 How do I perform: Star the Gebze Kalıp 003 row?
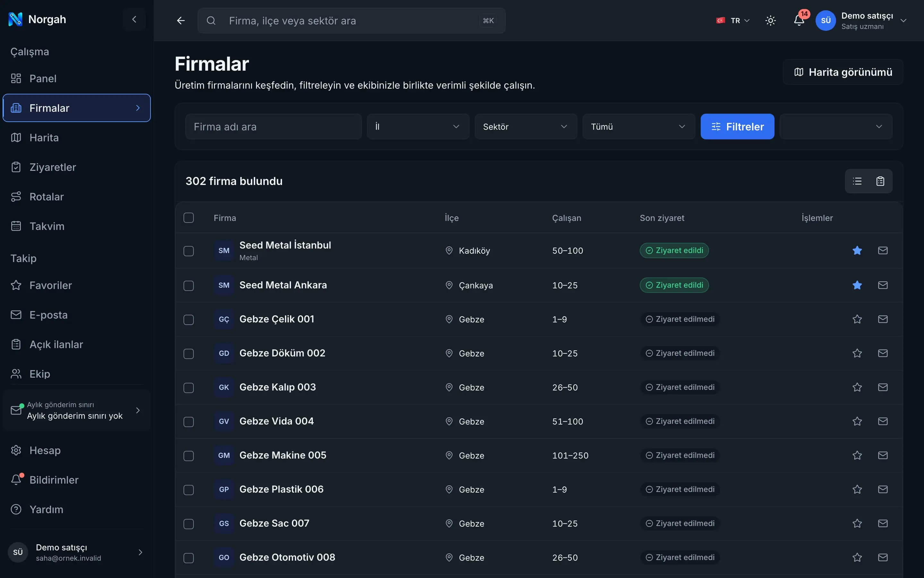point(857,387)
